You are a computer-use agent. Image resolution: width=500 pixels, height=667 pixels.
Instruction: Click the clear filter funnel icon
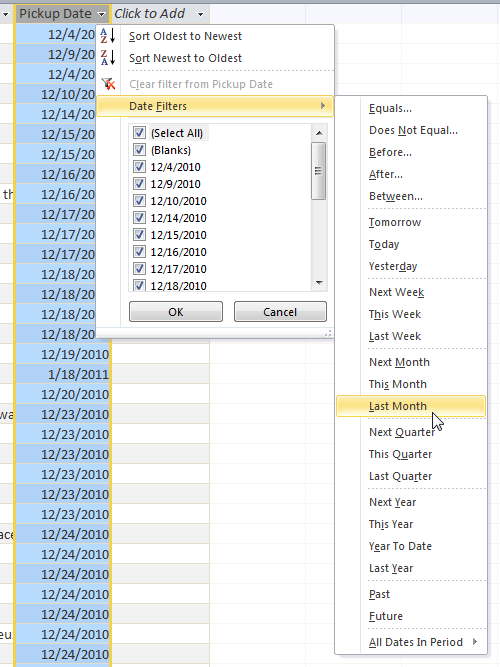coord(109,84)
